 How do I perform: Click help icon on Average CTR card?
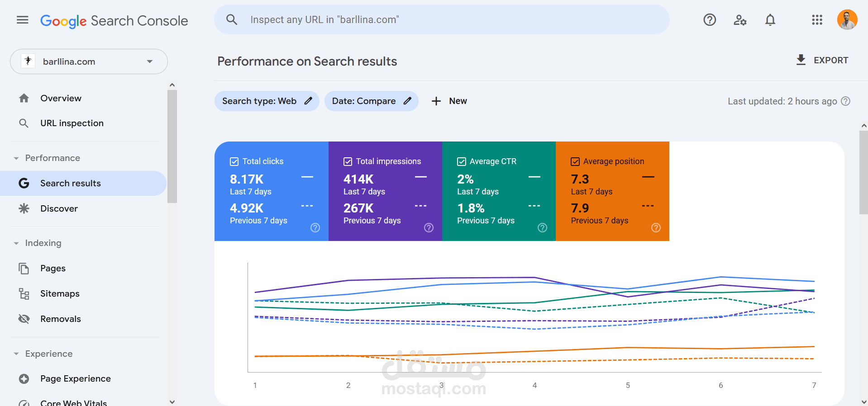click(543, 228)
